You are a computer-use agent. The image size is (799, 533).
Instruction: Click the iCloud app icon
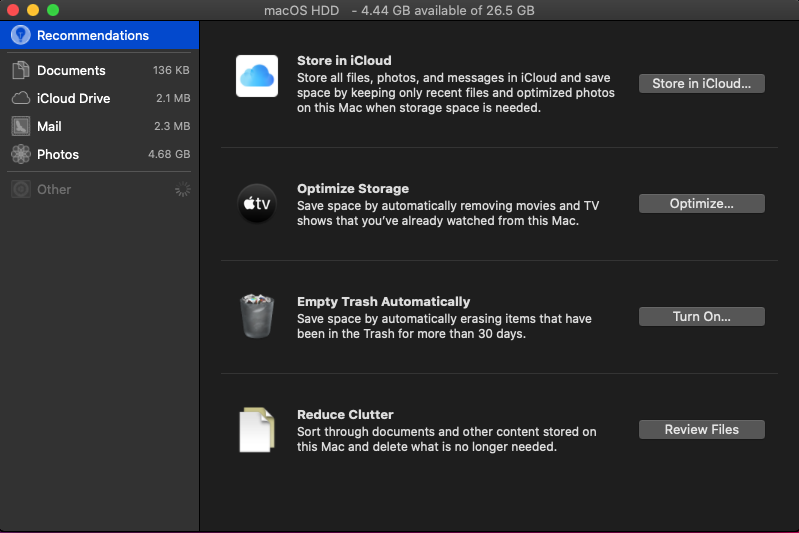257,76
